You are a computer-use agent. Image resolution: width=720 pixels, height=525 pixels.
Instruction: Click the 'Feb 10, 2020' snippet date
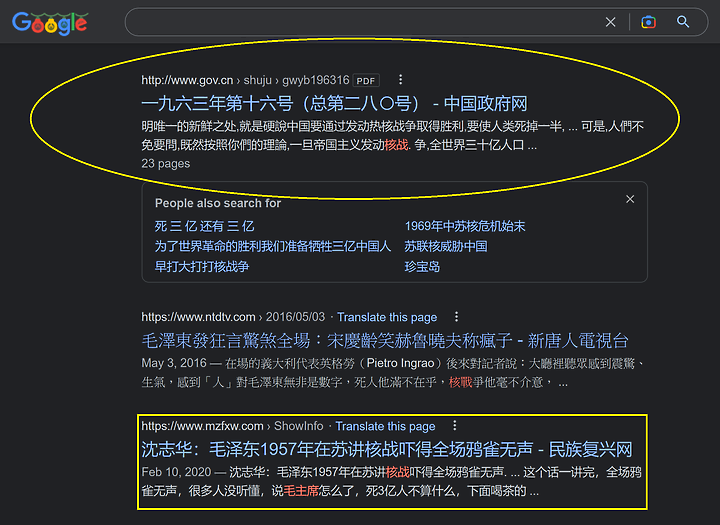click(x=176, y=472)
